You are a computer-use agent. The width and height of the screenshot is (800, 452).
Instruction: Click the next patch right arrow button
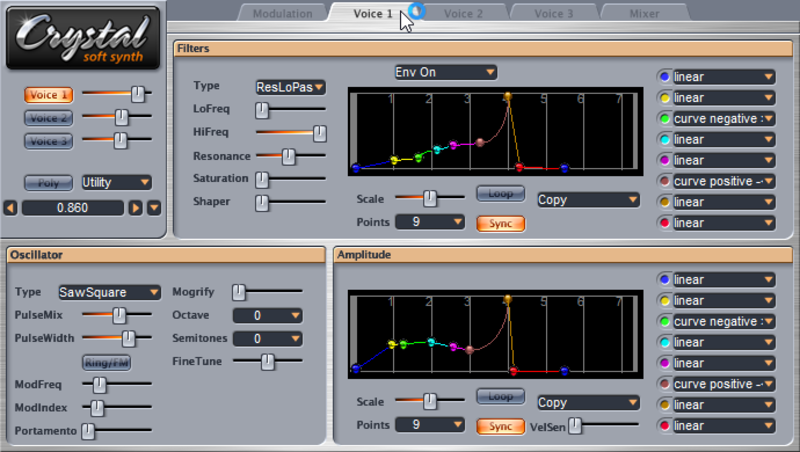pyautogui.click(x=135, y=208)
